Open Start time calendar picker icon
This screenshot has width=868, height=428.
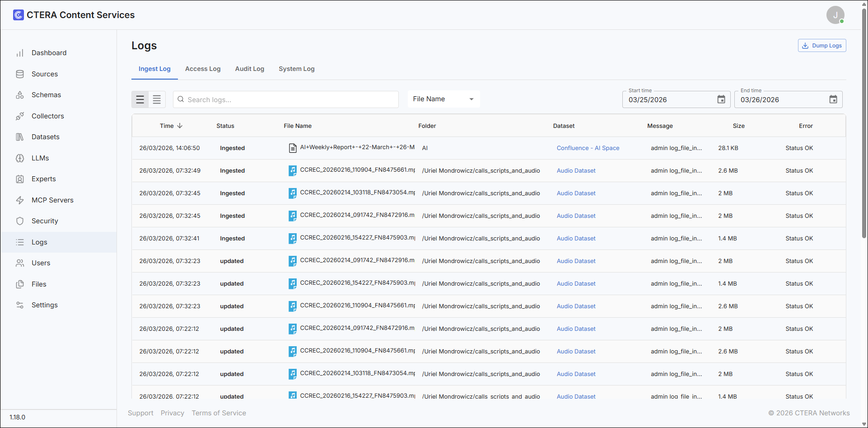721,99
